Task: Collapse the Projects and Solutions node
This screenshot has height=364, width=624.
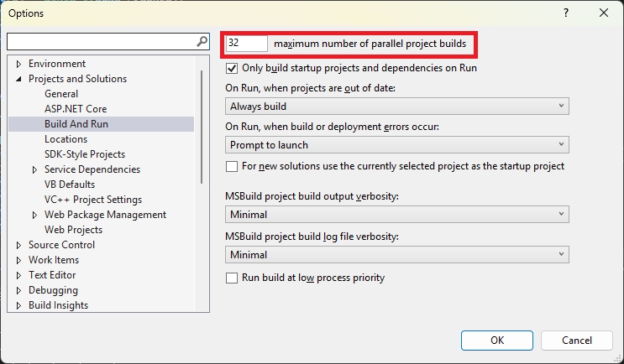Action: (x=18, y=79)
